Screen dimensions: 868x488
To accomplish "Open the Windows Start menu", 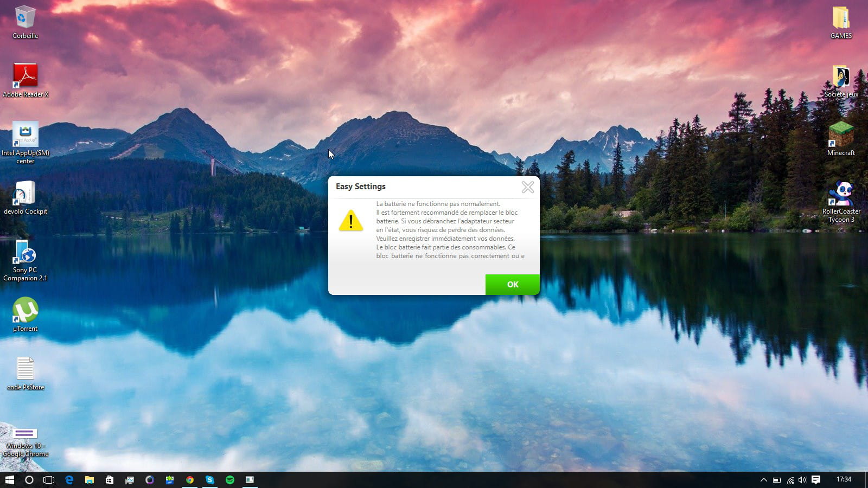I will [x=10, y=480].
